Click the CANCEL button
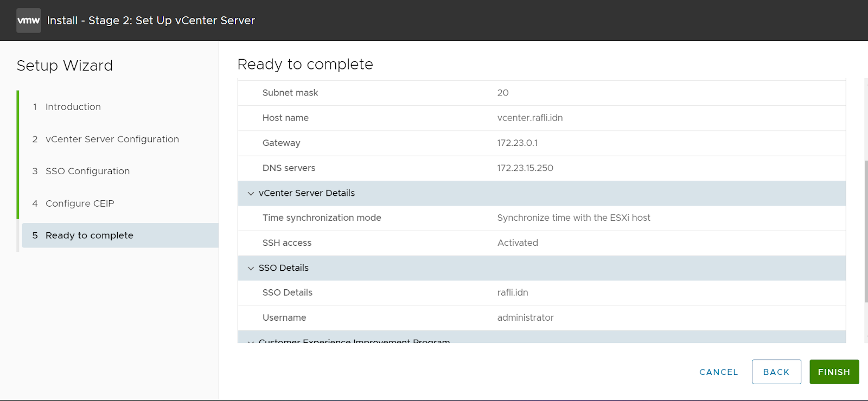Screen dimensions: 868x401 [x=719, y=372]
